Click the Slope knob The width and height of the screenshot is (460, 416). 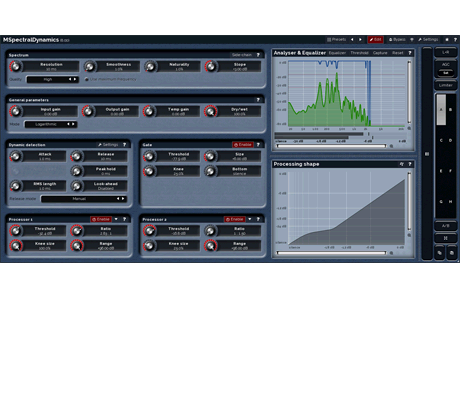pyautogui.click(x=211, y=66)
